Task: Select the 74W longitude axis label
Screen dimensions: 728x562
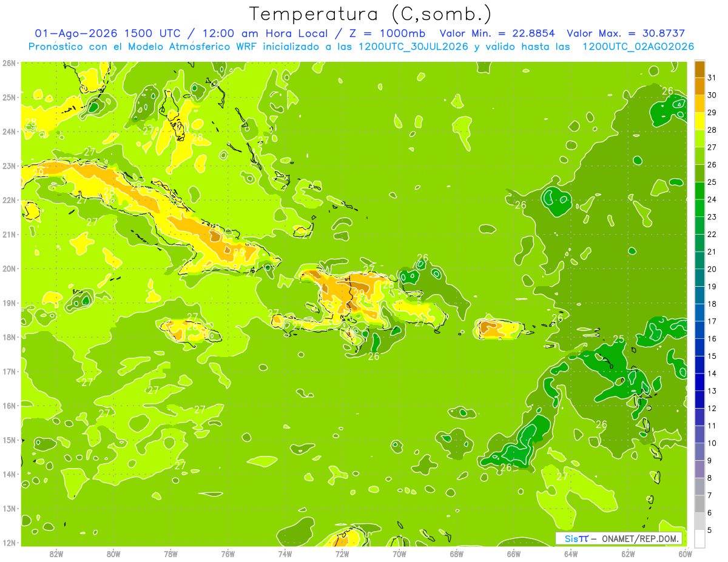Action: [285, 554]
